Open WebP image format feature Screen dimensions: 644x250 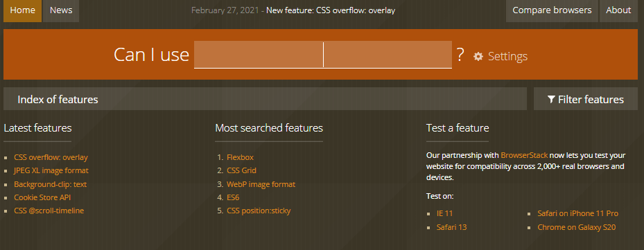[261, 184]
